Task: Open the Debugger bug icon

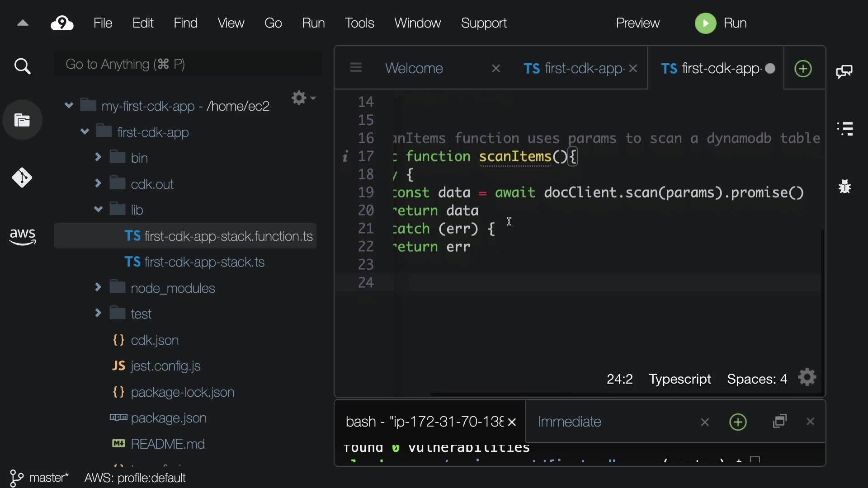Action: coord(844,186)
